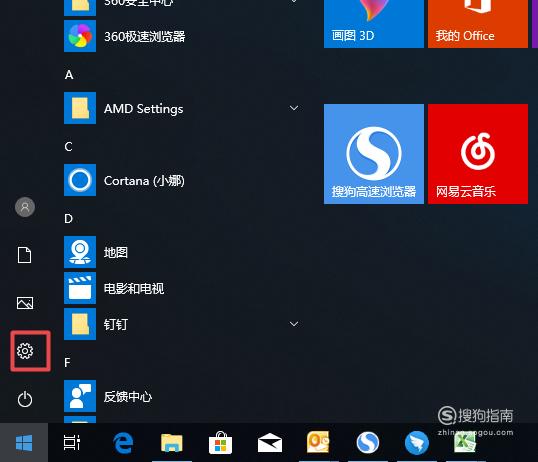The image size is (538, 462).
Task: Expand AMD Settings chevron
Action: pyautogui.click(x=294, y=108)
